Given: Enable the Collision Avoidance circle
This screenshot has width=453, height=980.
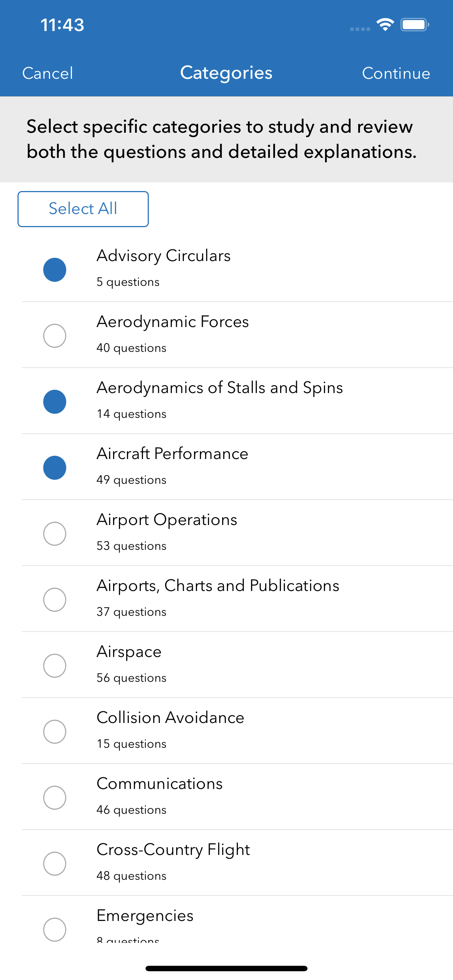Looking at the screenshot, I should coord(54,731).
